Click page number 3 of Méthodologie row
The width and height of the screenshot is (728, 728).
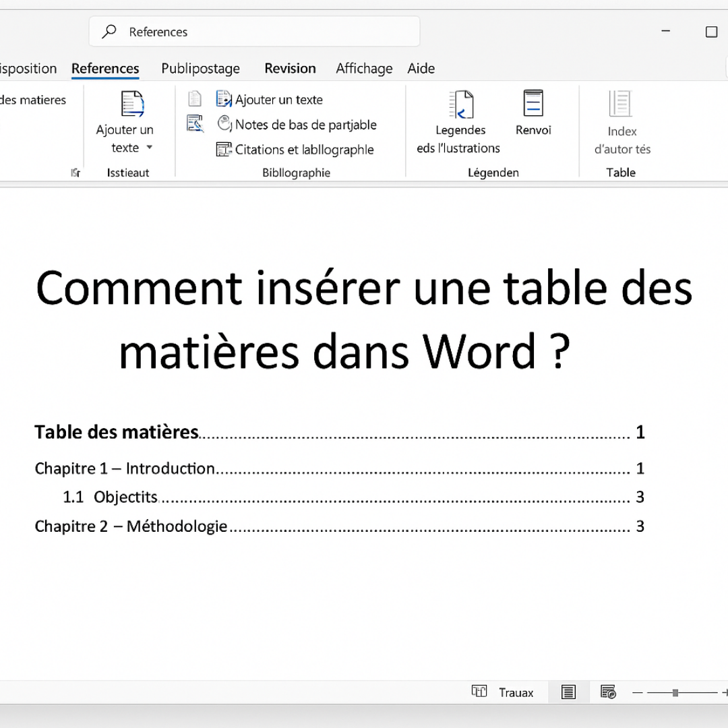pyautogui.click(x=640, y=526)
